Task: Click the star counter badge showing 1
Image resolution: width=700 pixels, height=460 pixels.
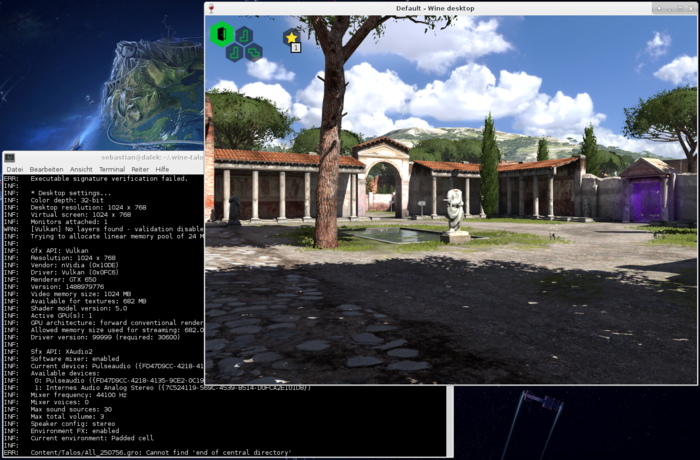Action: 296,48
